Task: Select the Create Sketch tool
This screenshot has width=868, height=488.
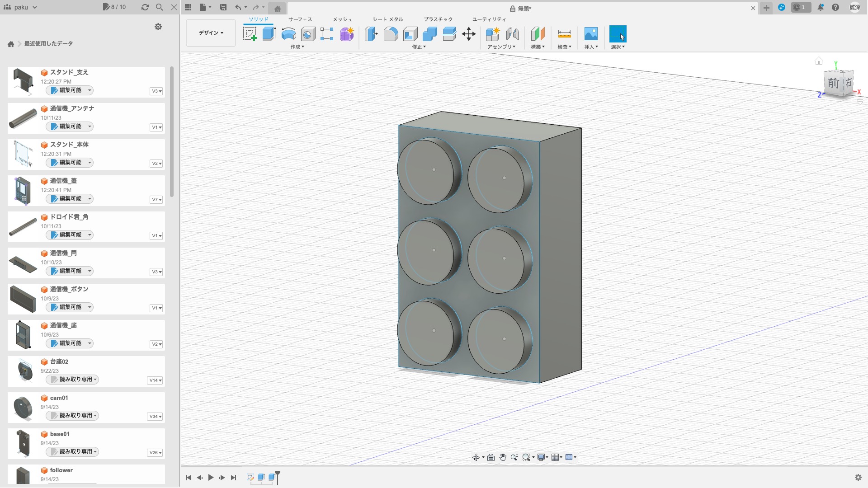Action: coord(250,34)
